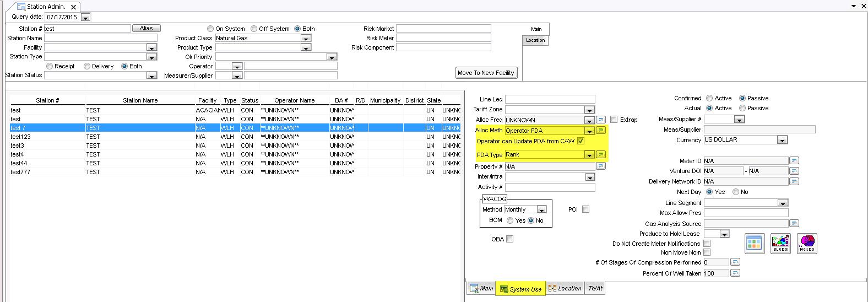868x302 pixels.
Task: Switch to the Location bottom tab
Action: coord(565,288)
